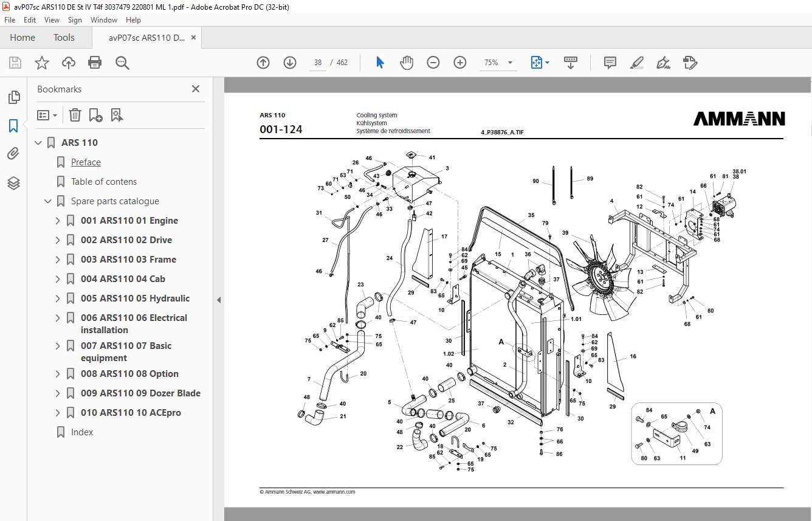Open the View menu
The width and height of the screenshot is (812, 521).
pos(52,20)
